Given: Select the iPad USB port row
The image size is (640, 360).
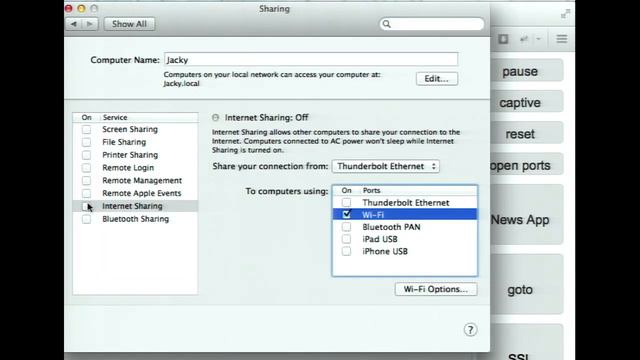Looking at the screenshot, I should [x=405, y=239].
